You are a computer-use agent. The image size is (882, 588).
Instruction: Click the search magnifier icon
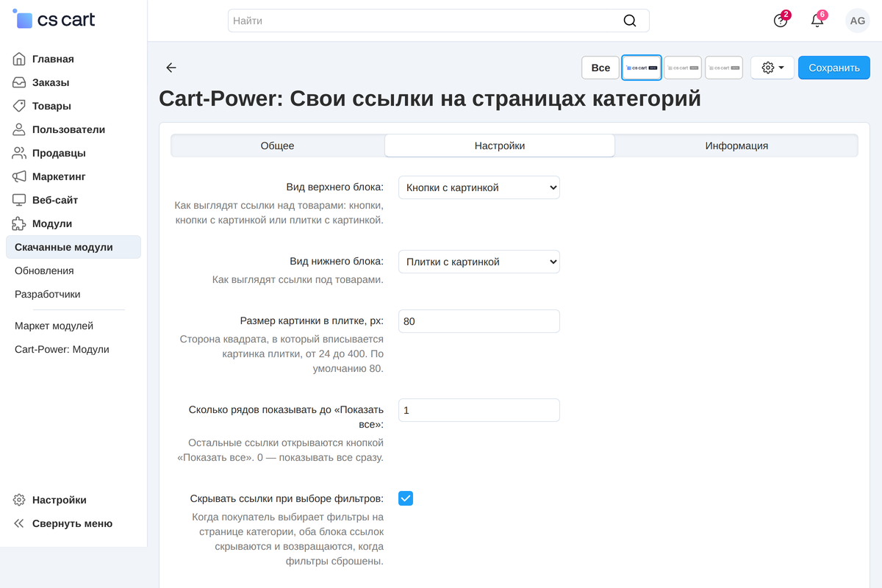pos(630,21)
